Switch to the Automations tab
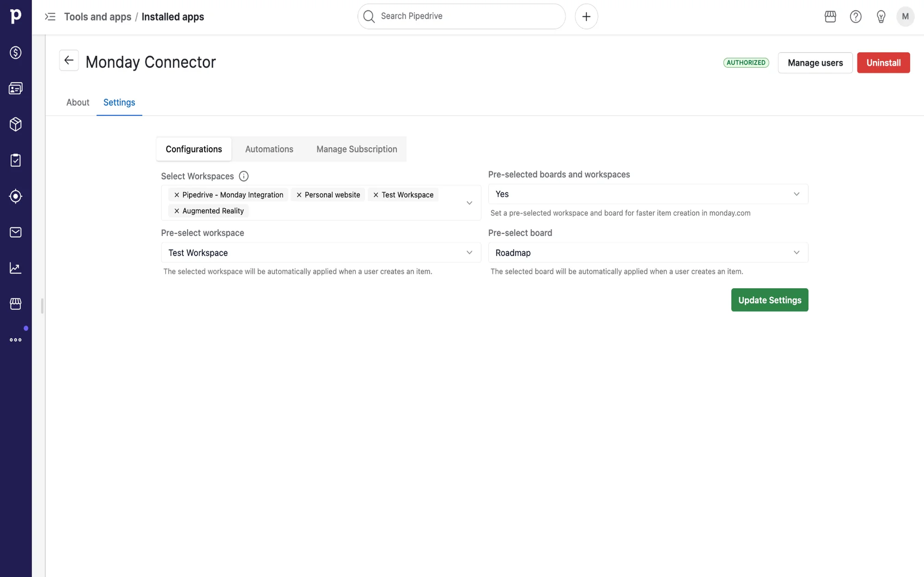 coord(269,149)
